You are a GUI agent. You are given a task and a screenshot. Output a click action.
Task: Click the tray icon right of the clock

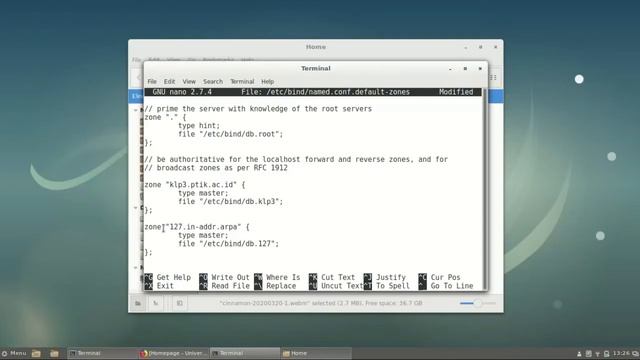[635, 354]
